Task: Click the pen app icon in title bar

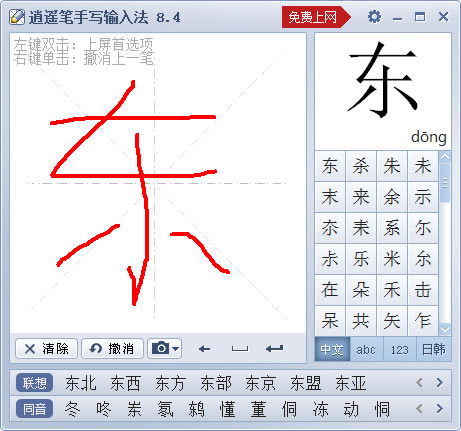Action: pos(17,17)
